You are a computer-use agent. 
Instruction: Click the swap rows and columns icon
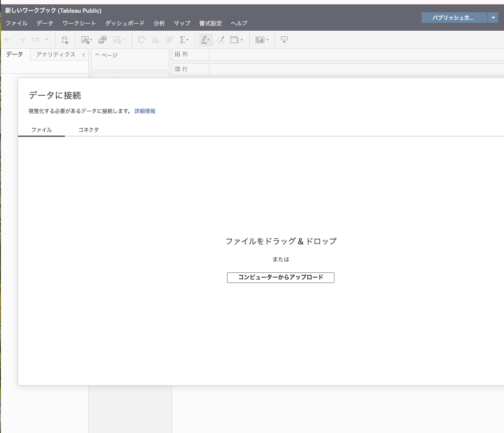point(141,40)
